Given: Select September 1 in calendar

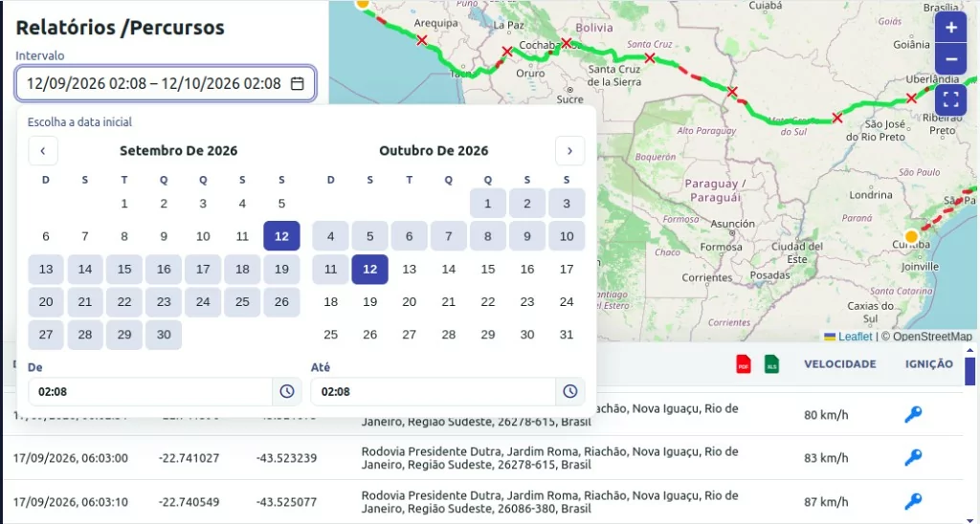Looking at the screenshot, I should coord(124,203).
